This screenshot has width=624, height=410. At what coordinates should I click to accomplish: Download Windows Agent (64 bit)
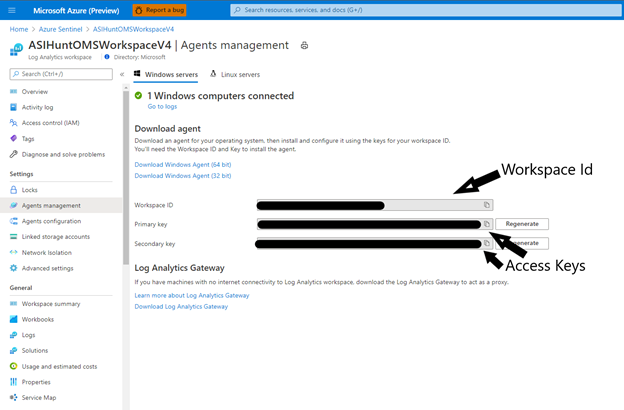coord(183,164)
